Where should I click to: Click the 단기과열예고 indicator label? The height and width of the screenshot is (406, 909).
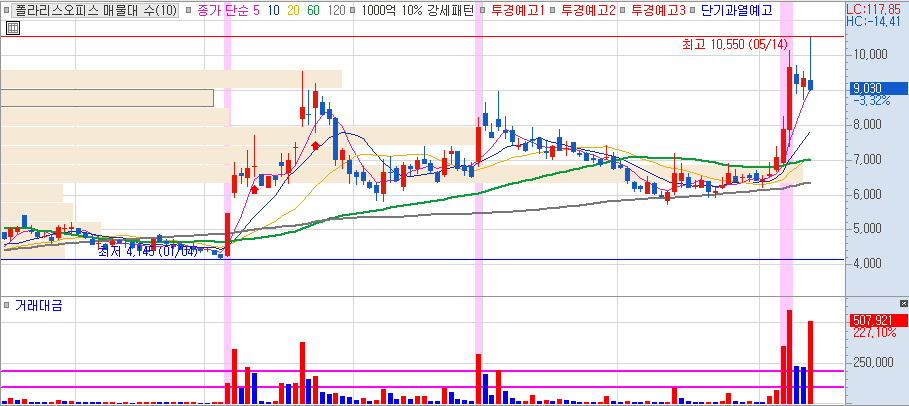click(737, 10)
